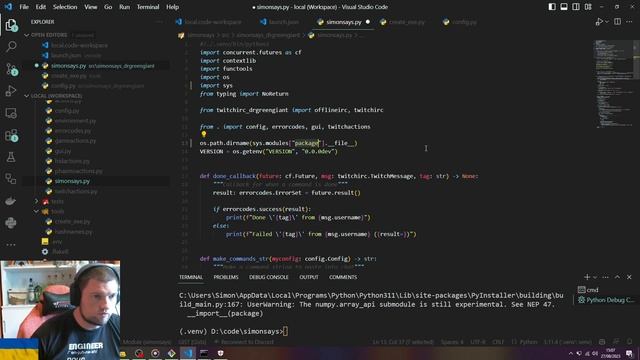Open Explorer panel more actions ellipsis
640x360 pixels.
(x=159, y=22)
